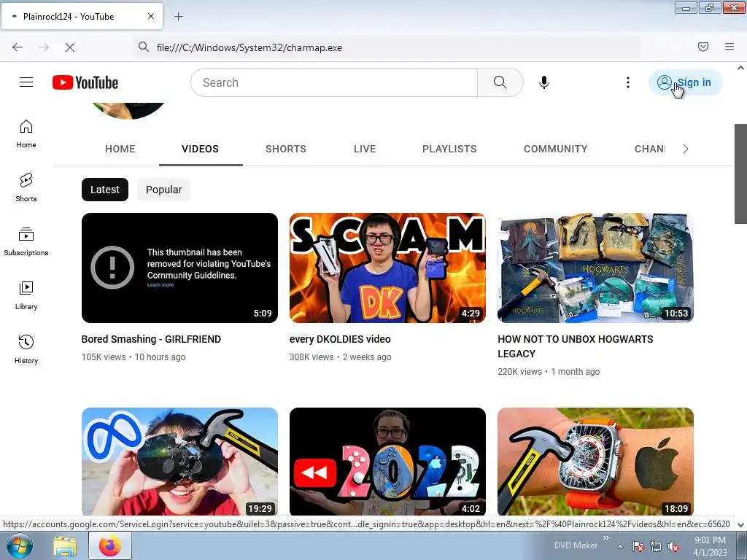747x560 pixels.
Task: Click the Sign in button
Action: coord(685,82)
